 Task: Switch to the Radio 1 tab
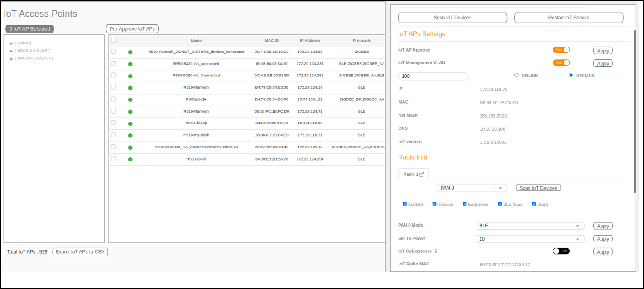click(x=413, y=174)
